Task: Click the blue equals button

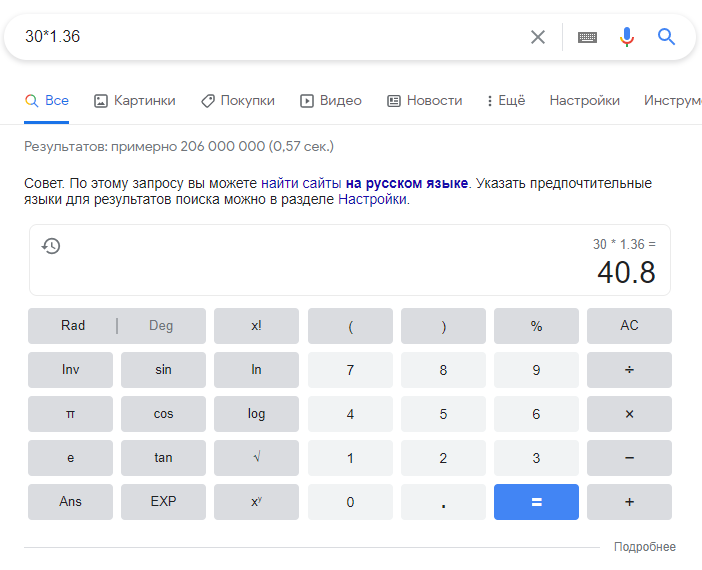Action: pyautogui.click(x=536, y=502)
